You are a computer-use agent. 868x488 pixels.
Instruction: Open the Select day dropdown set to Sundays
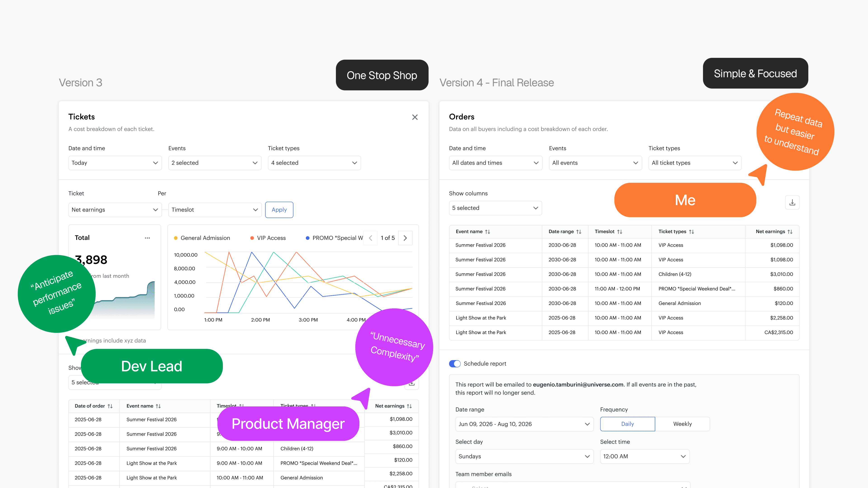pyautogui.click(x=524, y=456)
